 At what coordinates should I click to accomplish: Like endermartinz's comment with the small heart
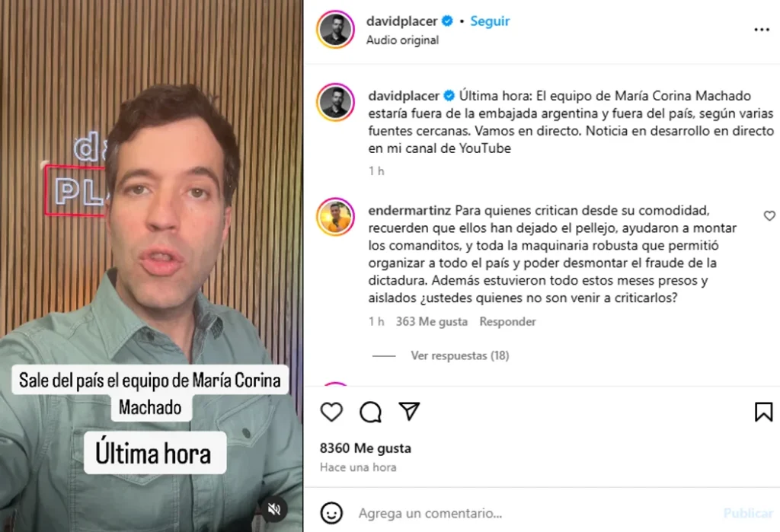coord(769,215)
